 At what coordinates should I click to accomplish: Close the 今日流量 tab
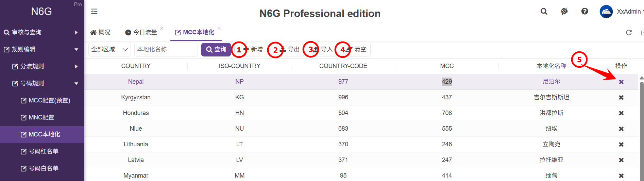coord(162,28)
